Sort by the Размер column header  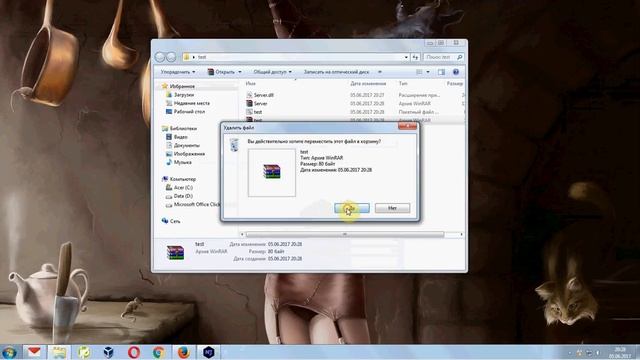click(x=455, y=83)
